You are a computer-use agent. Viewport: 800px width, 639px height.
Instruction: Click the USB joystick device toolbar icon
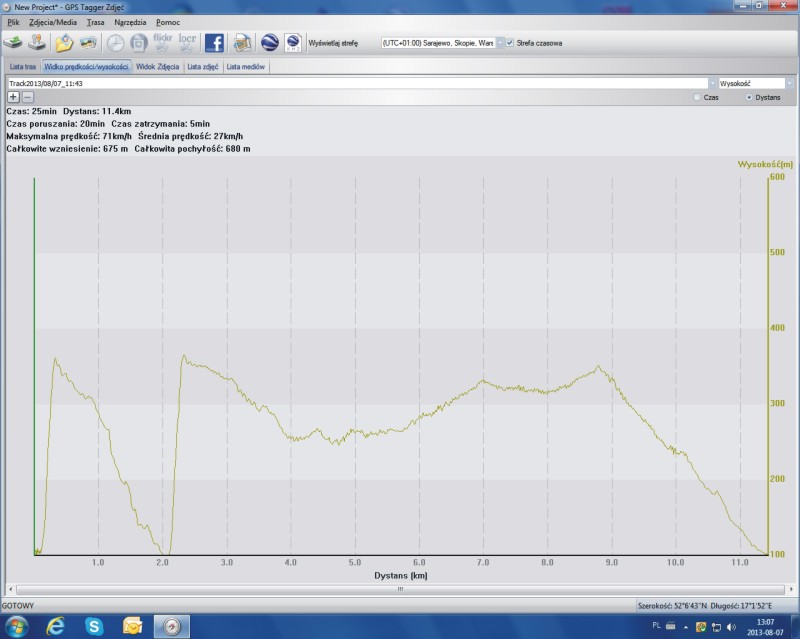tap(37, 43)
